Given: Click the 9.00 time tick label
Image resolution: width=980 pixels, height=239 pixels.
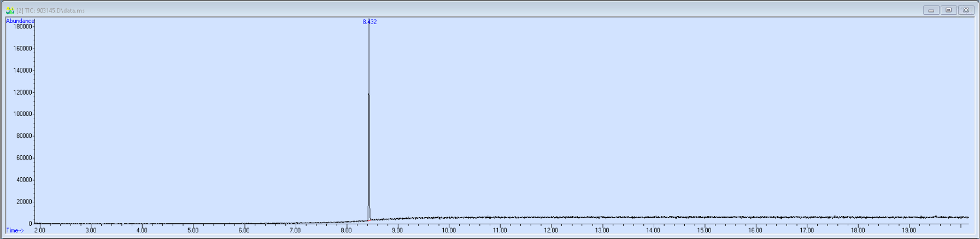Looking at the screenshot, I should [x=397, y=230].
